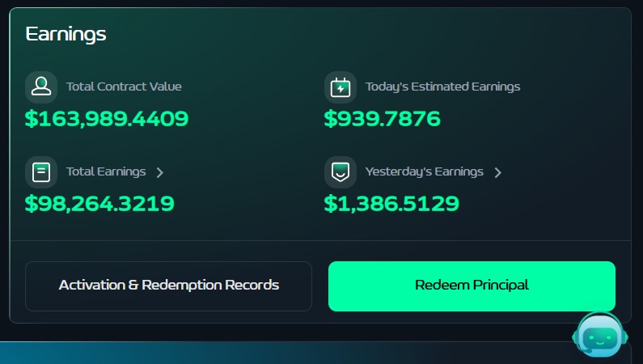Click the Redeem Principal button
The height and width of the screenshot is (364, 643).
(x=472, y=286)
